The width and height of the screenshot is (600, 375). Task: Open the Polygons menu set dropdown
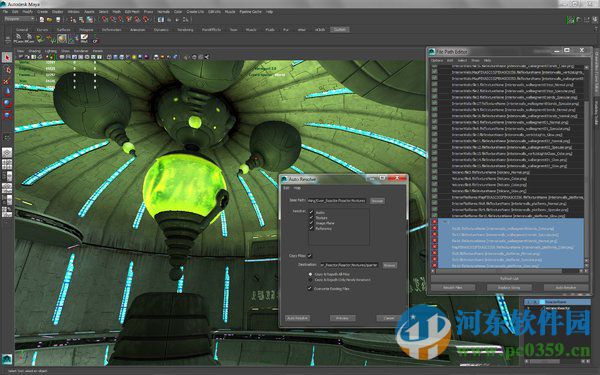19,19
